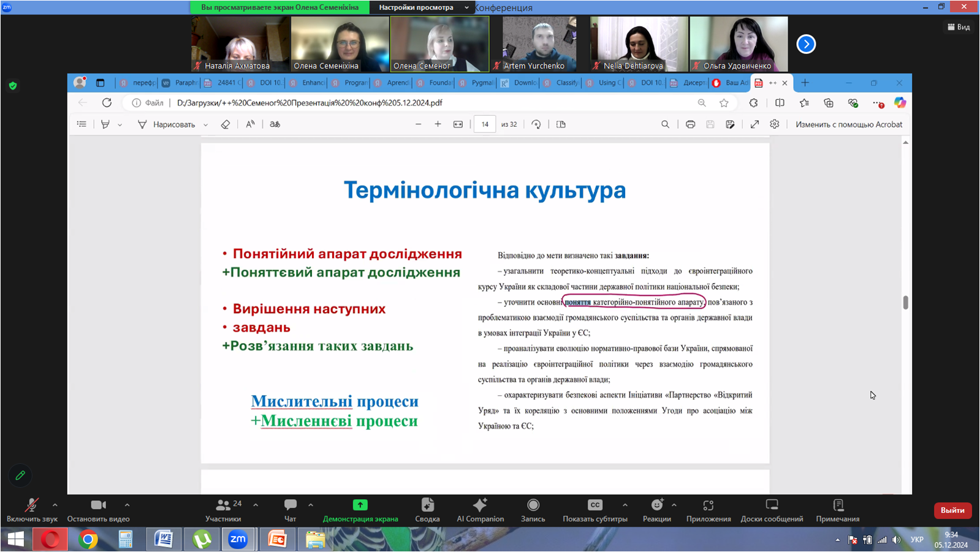
Task: Show captions via Показать субтитры
Action: coord(595,510)
